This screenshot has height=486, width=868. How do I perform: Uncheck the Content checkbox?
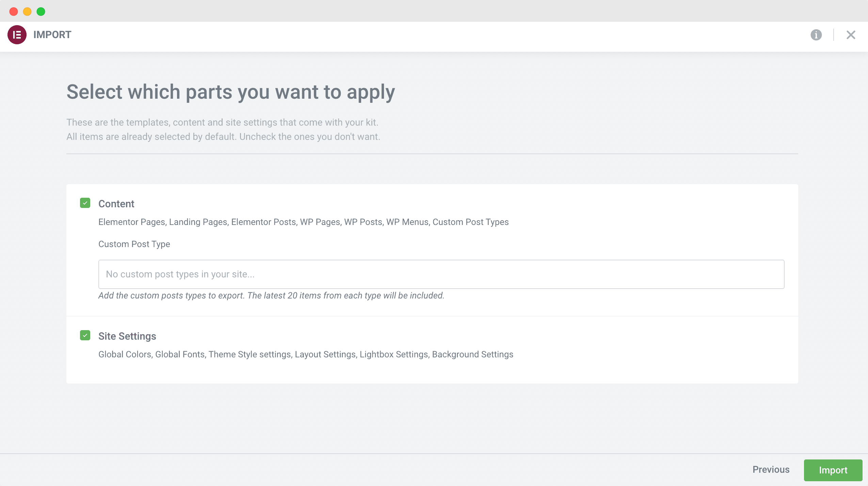click(85, 203)
